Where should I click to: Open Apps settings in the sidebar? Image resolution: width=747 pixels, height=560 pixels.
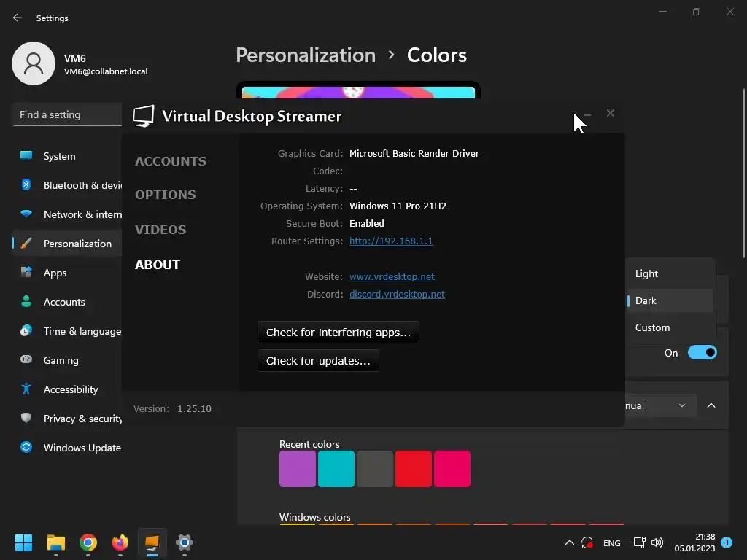(x=66, y=273)
